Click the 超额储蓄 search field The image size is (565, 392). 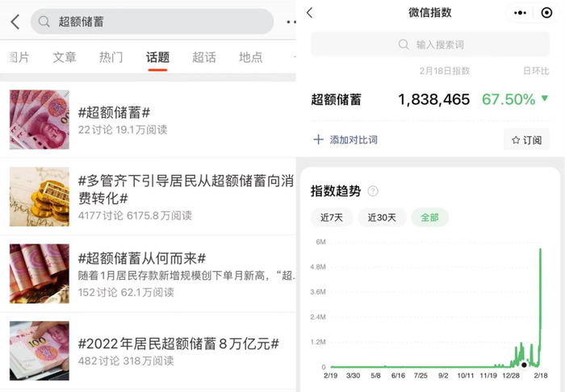pos(152,22)
